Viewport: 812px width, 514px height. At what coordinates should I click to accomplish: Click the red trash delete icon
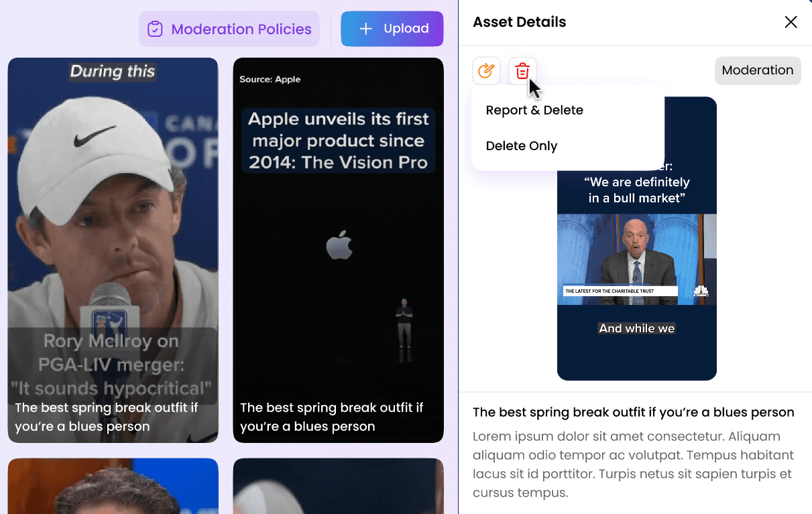point(522,70)
